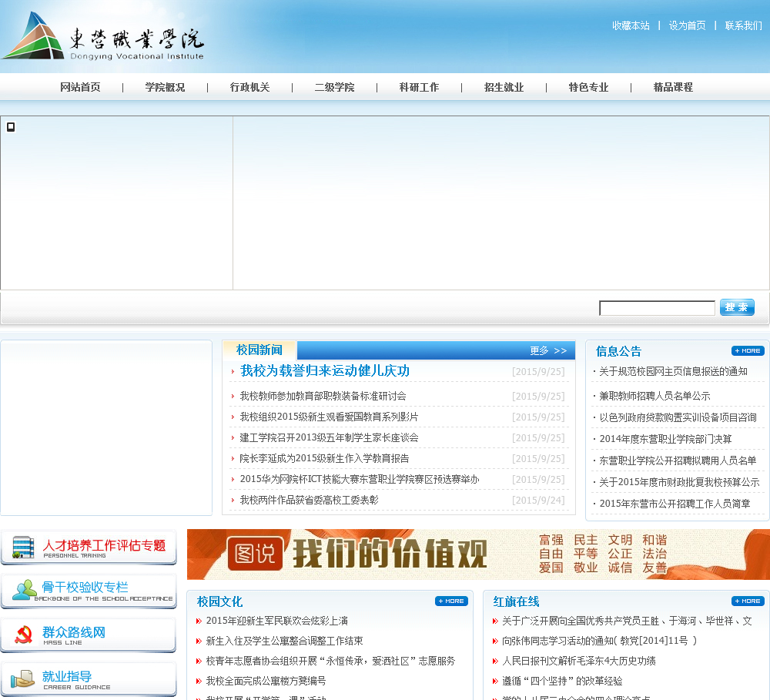Open notice 东营职业学院公开招聘拟聘用人员名单
The image size is (770, 700).
(678, 461)
